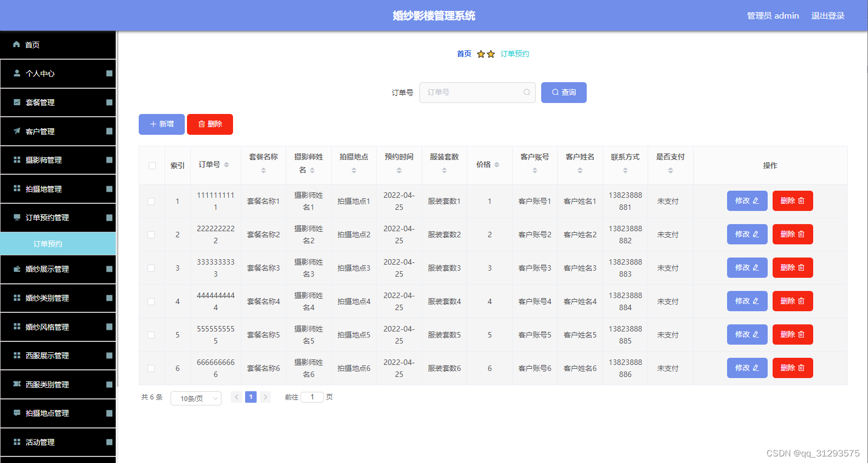Sort by 是否支付 column arrows
The image size is (868, 463).
(671, 170)
